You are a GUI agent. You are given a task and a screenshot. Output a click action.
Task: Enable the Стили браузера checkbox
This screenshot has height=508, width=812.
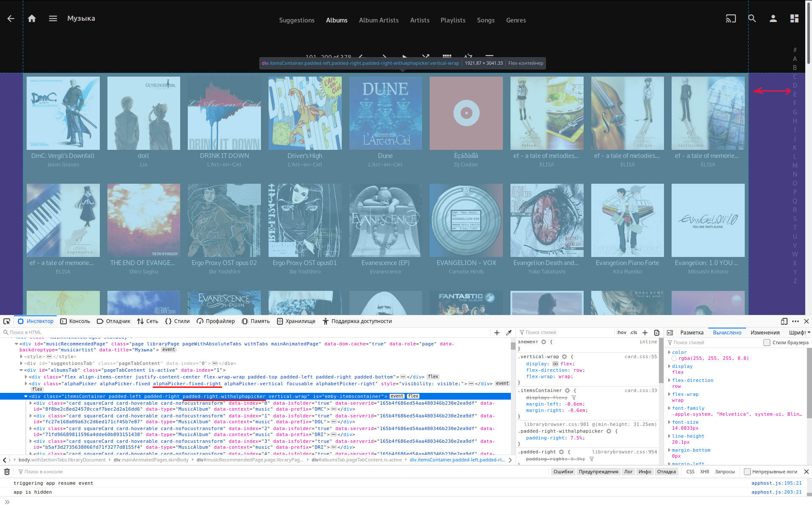[x=767, y=342]
